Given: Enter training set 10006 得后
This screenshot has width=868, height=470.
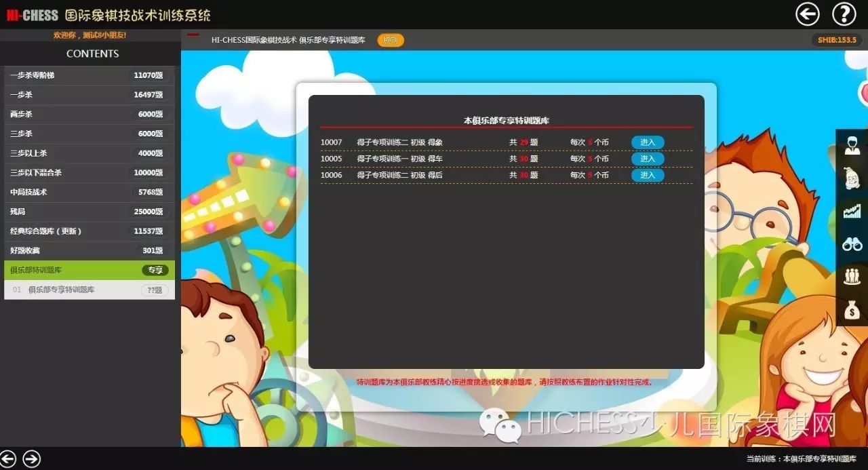Looking at the screenshot, I should (x=648, y=175).
